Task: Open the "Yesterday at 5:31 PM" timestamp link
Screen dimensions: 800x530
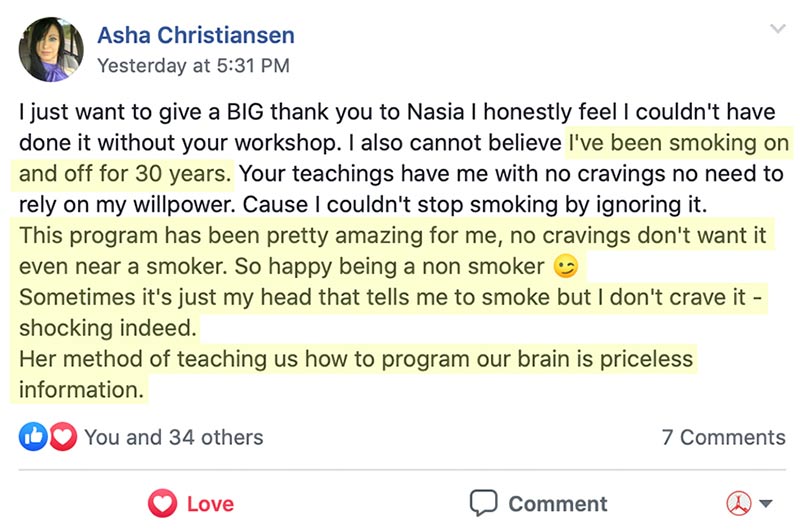Action: [193, 66]
